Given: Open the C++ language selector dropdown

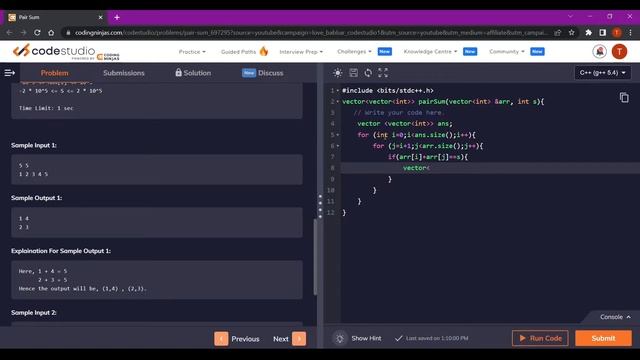Looking at the screenshot, I should pyautogui.click(x=602, y=73).
